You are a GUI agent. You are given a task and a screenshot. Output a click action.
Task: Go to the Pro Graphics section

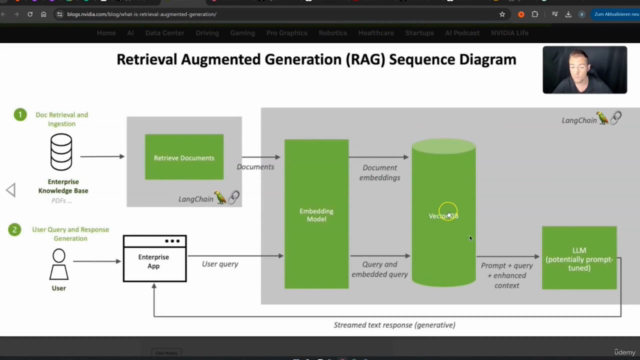pyautogui.click(x=287, y=33)
